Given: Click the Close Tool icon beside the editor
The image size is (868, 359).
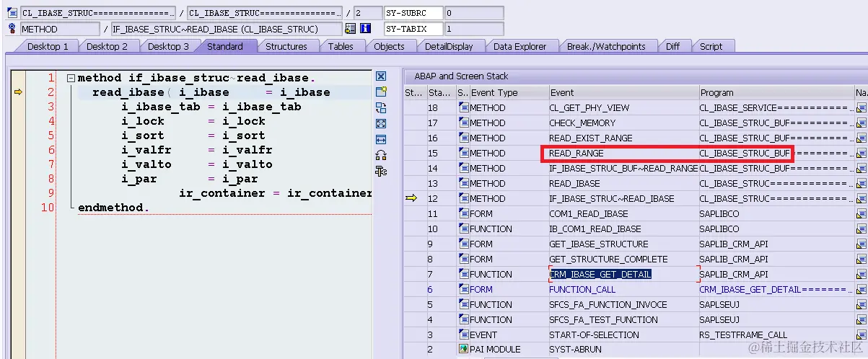Looking at the screenshot, I should pyautogui.click(x=381, y=76).
